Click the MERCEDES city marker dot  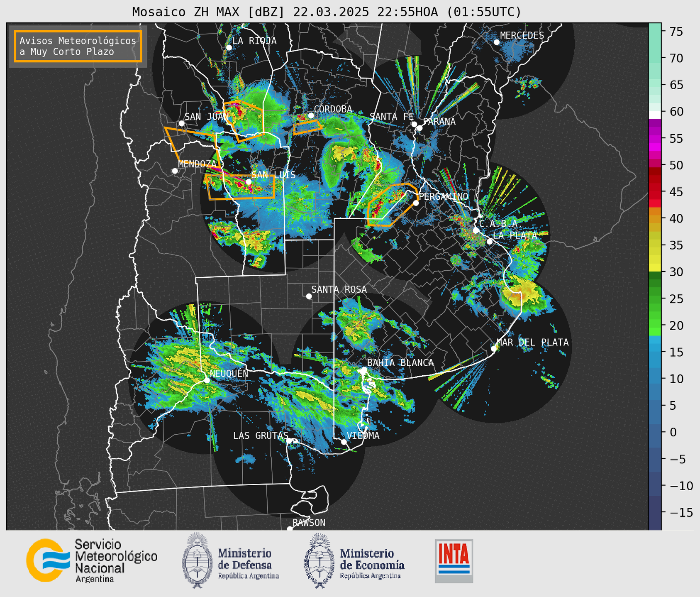497,42
